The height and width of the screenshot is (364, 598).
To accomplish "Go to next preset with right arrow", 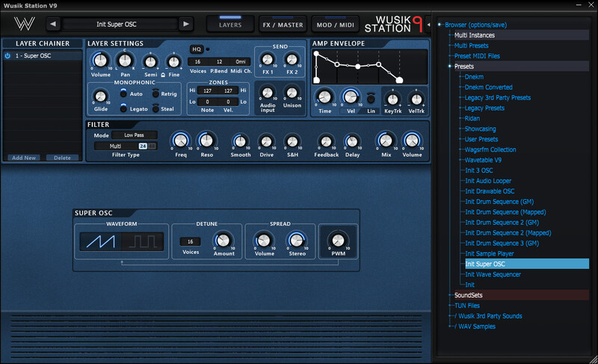I will (186, 24).
